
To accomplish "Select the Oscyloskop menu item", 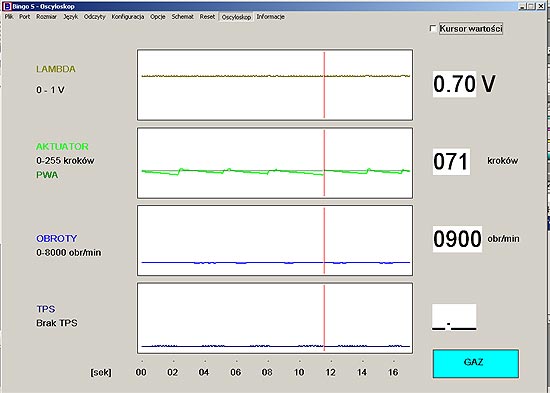I will [236, 17].
